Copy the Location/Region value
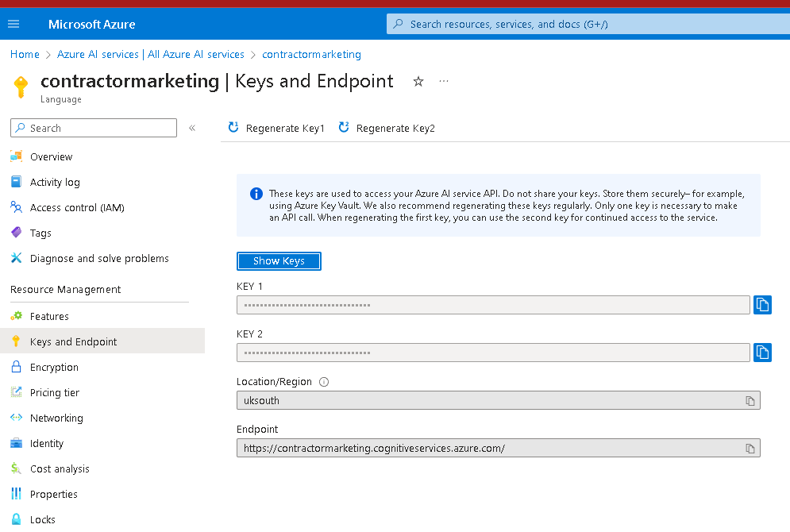 click(750, 400)
